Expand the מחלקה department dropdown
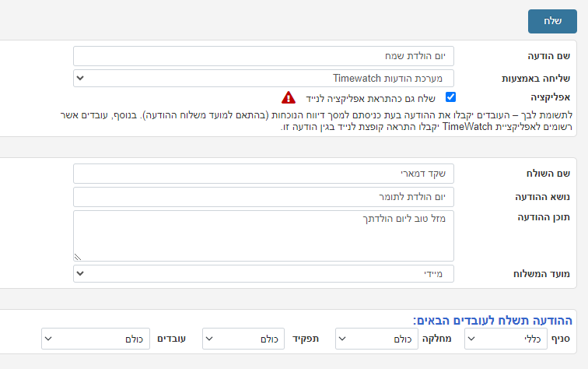 pos(376,339)
